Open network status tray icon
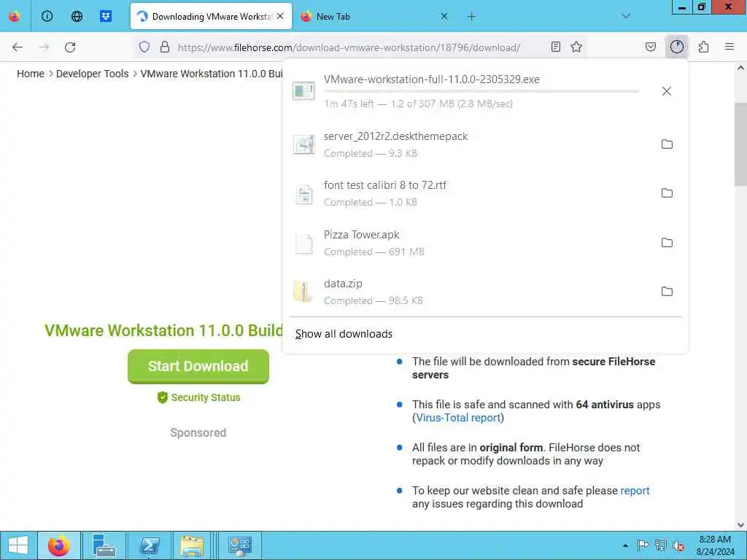This screenshot has height=560, width=747. point(660,545)
